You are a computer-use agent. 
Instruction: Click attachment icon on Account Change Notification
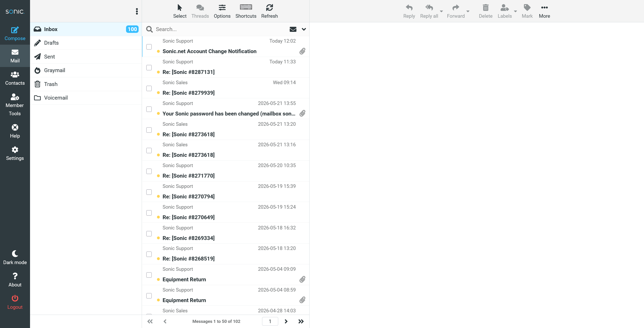tap(302, 51)
